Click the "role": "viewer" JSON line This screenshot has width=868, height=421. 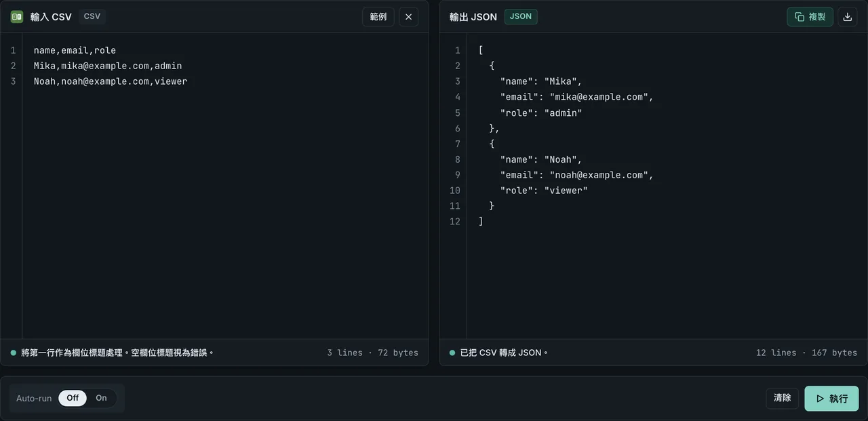coord(544,191)
